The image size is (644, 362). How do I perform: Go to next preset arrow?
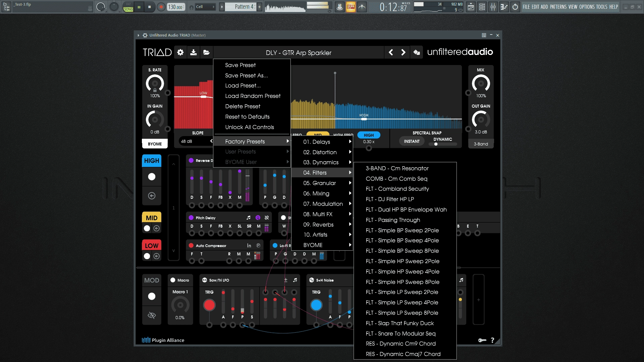(x=404, y=53)
